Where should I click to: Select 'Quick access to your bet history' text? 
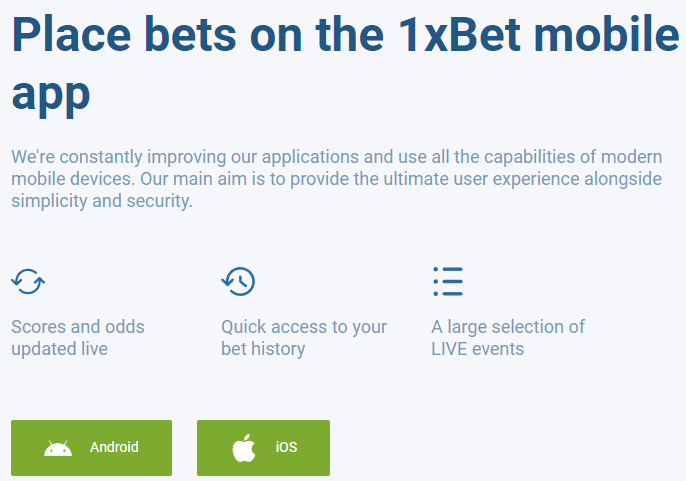(x=304, y=338)
